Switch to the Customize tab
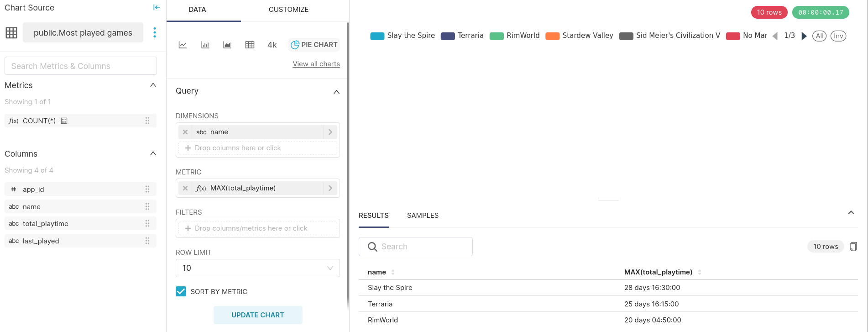The width and height of the screenshot is (868, 332). pos(288,10)
